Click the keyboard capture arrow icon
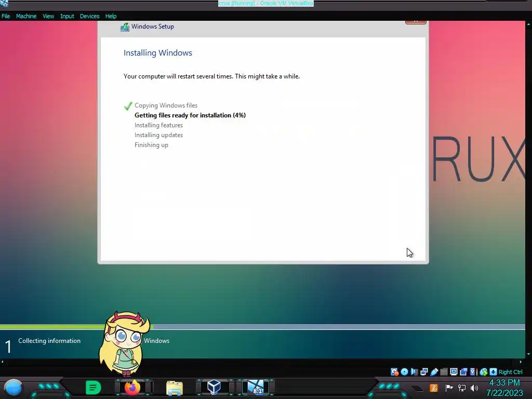 [x=494, y=372]
